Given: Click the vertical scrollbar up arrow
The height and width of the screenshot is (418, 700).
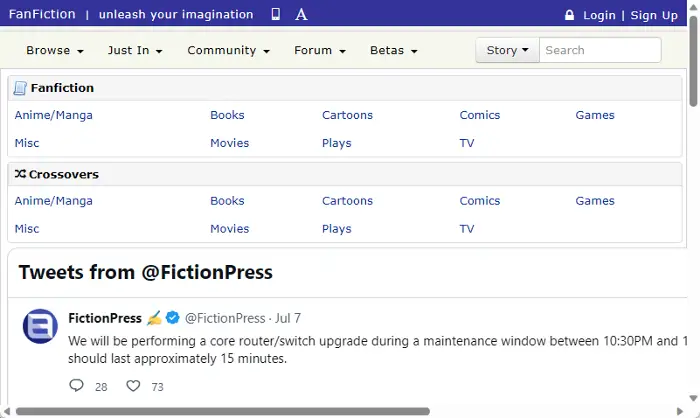Looking at the screenshot, I should click(693, 7).
